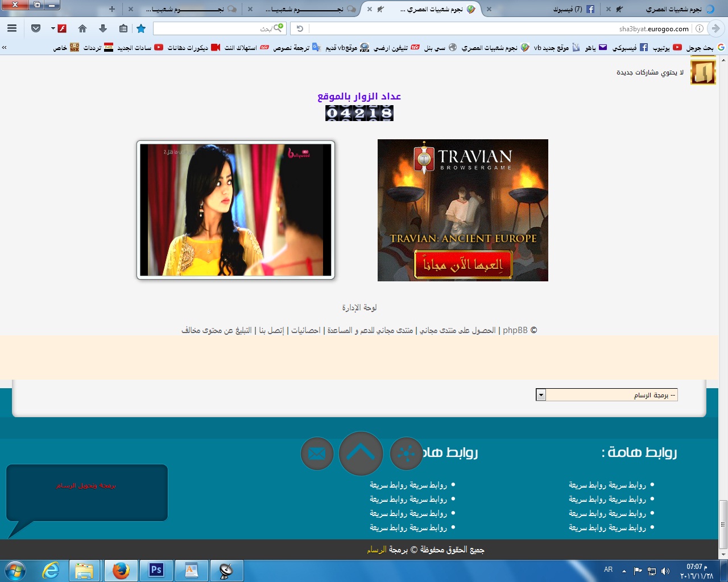Click the phpBB footer link
The height and width of the screenshot is (582, 728).
[x=515, y=330]
